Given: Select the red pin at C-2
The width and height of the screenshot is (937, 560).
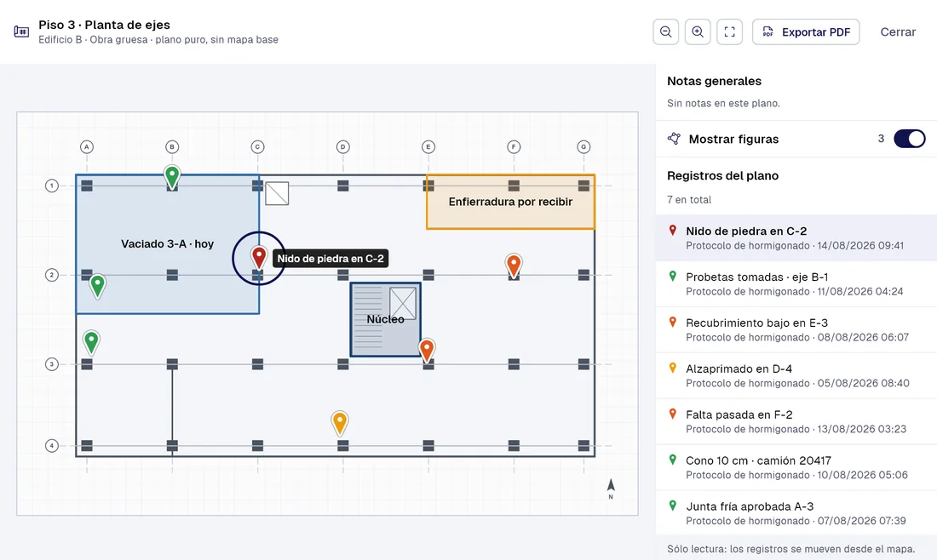Looking at the screenshot, I should (x=259, y=257).
